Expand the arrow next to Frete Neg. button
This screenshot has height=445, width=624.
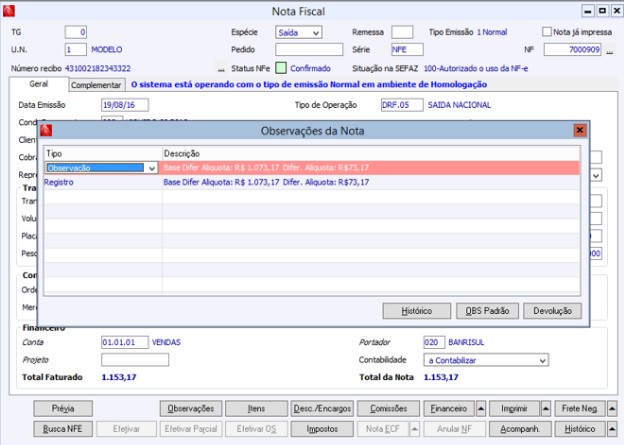click(x=612, y=408)
